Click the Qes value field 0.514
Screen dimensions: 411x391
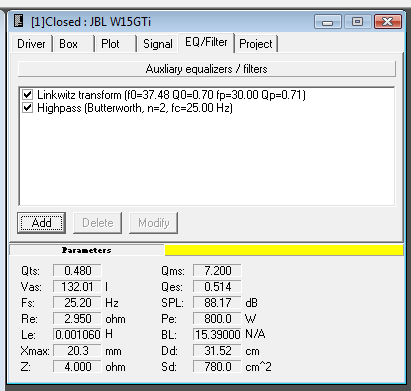(217, 286)
